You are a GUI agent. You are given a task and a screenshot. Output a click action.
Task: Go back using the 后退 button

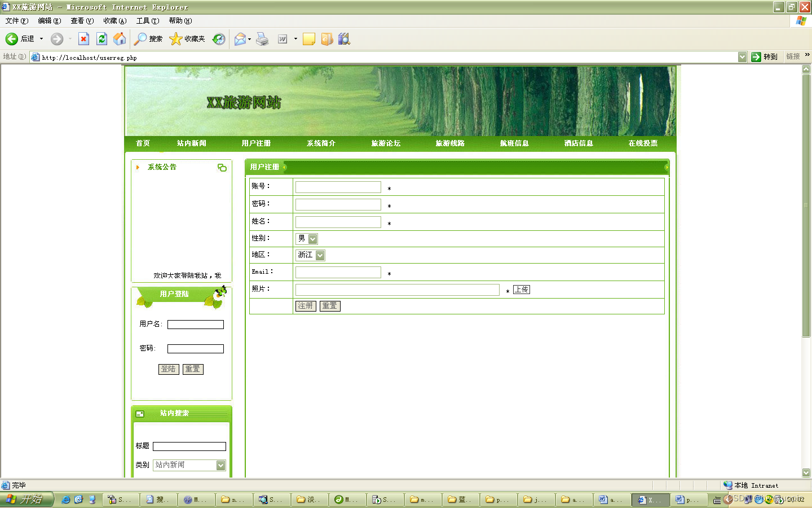tap(20, 39)
